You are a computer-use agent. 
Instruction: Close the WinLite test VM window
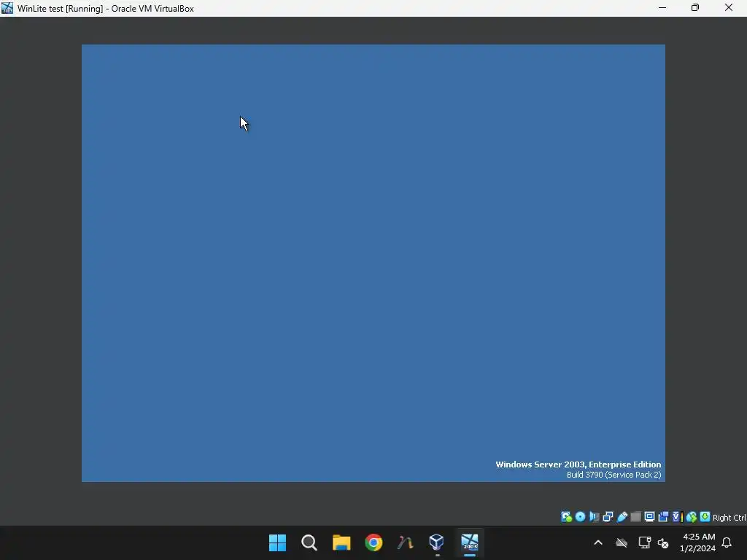729,8
